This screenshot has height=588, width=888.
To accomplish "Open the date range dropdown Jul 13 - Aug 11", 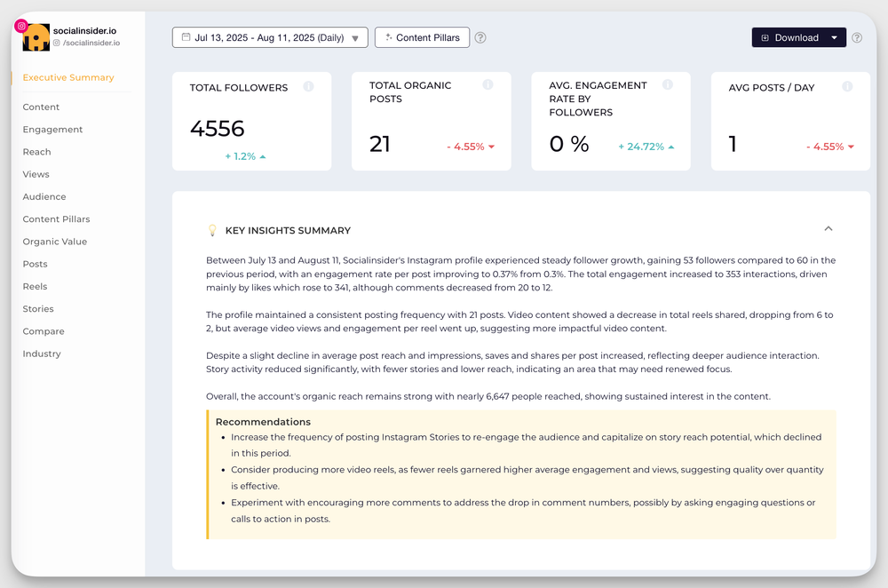I will [x=270, y=37].
